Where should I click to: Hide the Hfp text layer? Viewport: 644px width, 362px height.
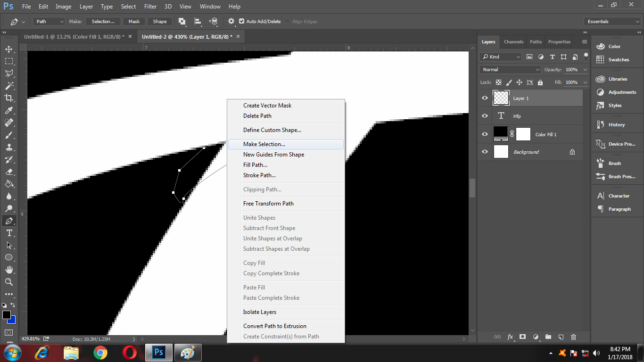484,115
